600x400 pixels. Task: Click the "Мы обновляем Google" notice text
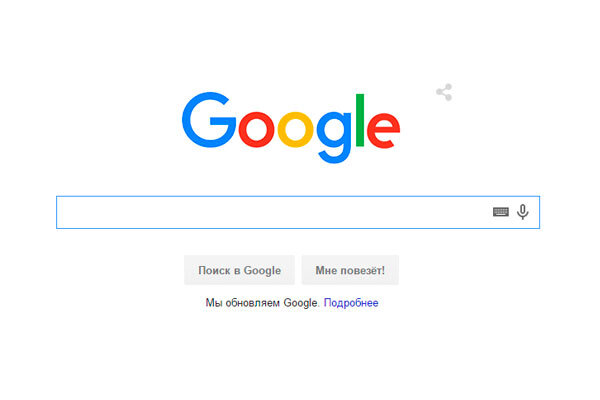[x=262, y=303]
